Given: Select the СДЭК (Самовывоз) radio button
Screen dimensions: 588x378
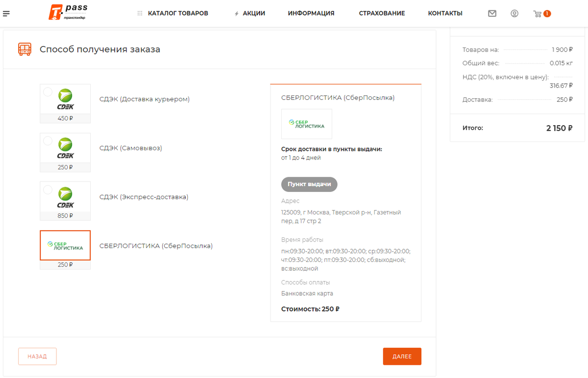Looking at the screenshot, I should click(x=48, y=141).
